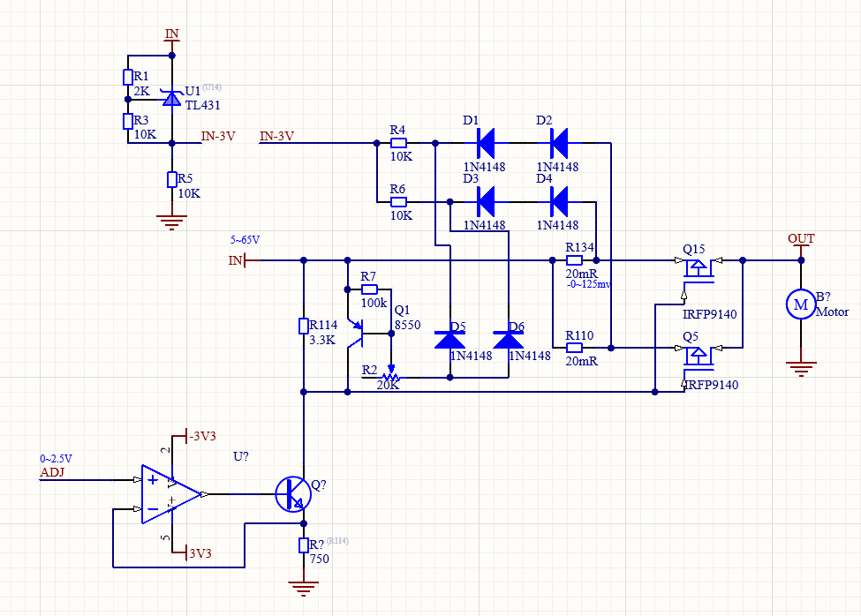Select diode D1 symbol

click(486, 143)
